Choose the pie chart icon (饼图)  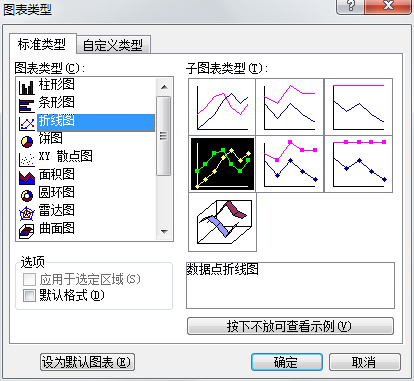[x=27, y=142]
